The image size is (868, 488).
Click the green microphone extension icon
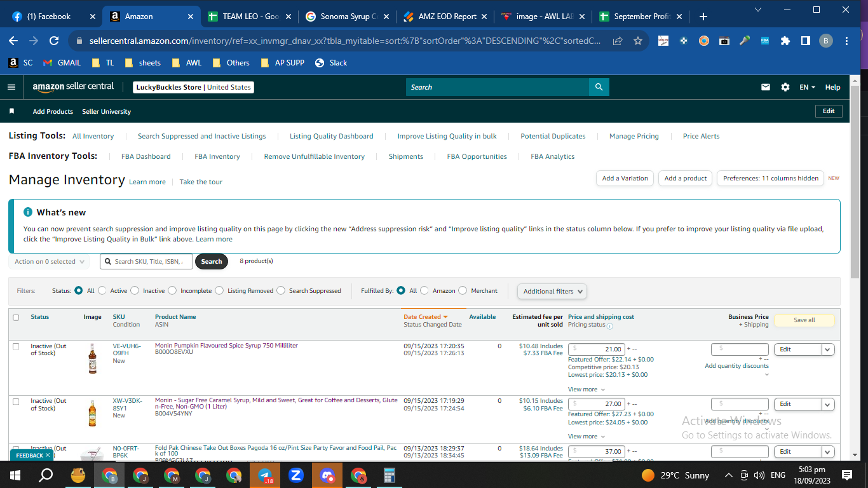tap(745, 41)
